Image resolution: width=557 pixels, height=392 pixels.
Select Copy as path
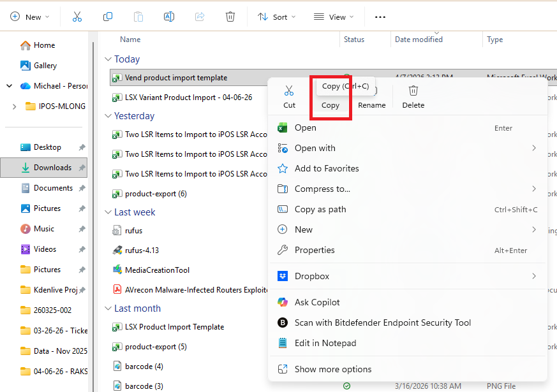[x=407, y=209]
